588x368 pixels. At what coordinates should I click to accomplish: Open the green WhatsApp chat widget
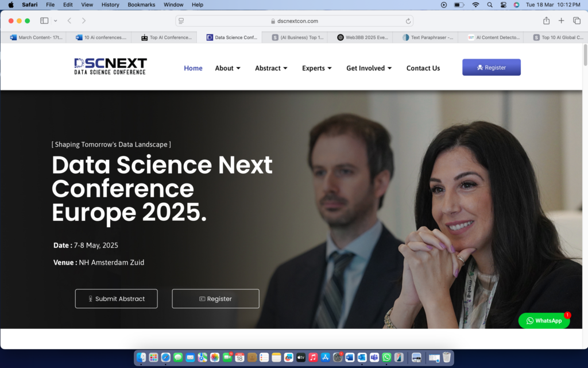544,321
